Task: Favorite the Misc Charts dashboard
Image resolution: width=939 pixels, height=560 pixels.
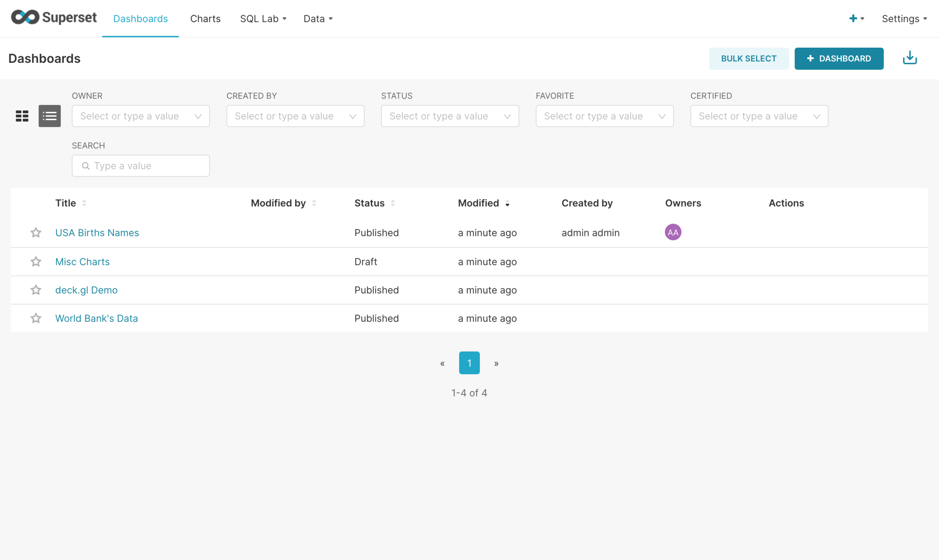Action: tap(36, 262)
